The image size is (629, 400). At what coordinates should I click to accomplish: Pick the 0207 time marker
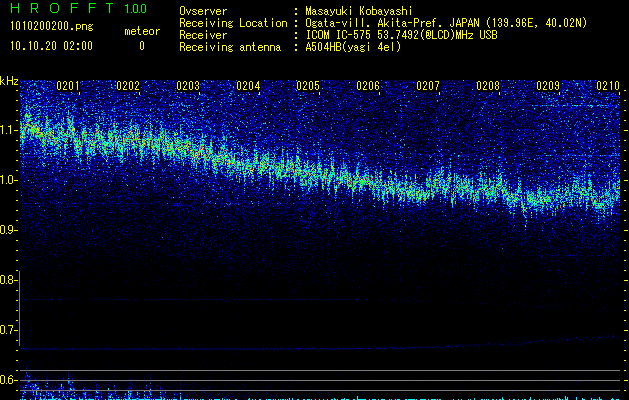428,86
